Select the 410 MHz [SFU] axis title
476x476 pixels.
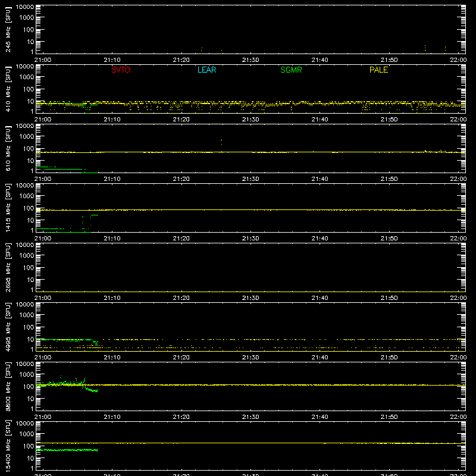[x=8, y=89]
